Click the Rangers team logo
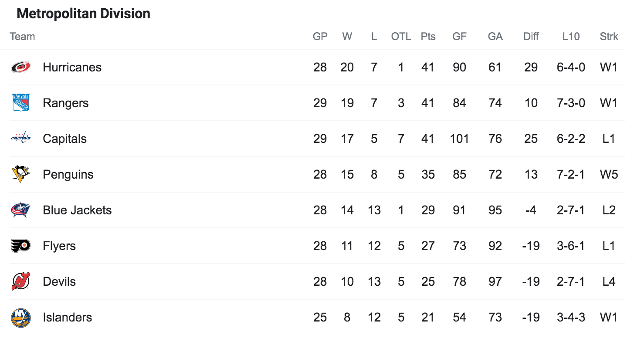This screenshot has width=644, height=352. (x=21, y=103)
